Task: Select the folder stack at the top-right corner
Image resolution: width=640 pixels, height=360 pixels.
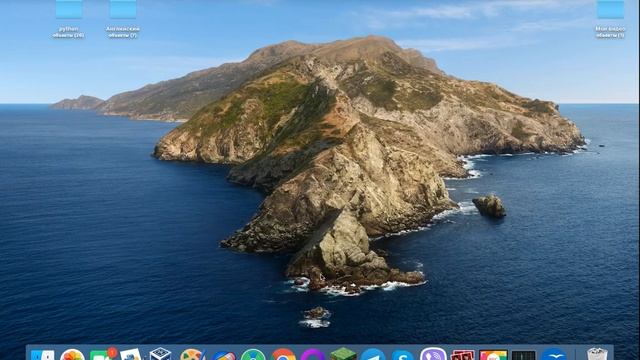Action: coord(610,19)
